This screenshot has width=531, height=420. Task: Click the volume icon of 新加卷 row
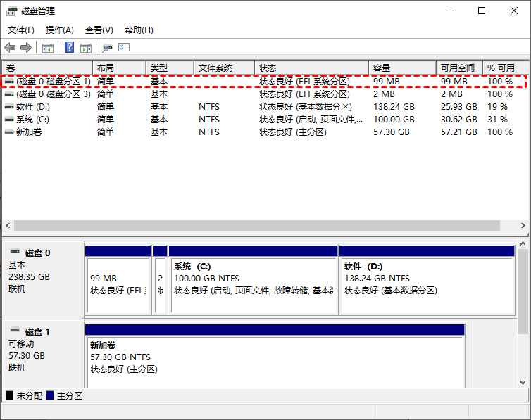9,132
